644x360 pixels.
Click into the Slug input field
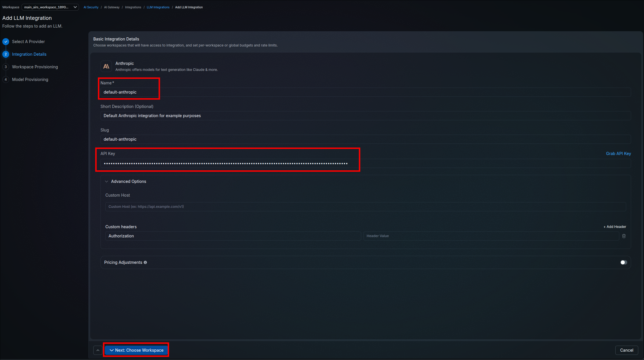pos(365,139)
